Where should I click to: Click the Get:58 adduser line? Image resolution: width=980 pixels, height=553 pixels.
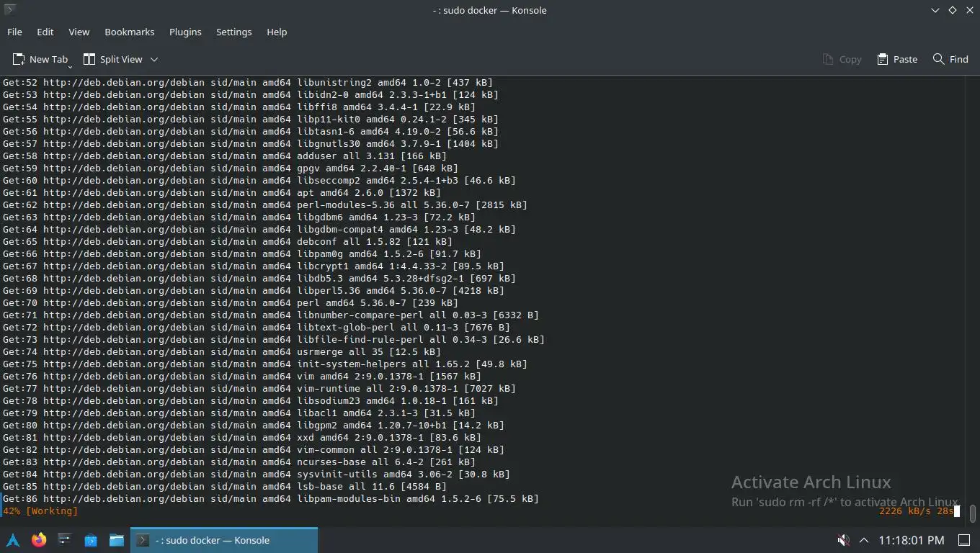(225, 156)
